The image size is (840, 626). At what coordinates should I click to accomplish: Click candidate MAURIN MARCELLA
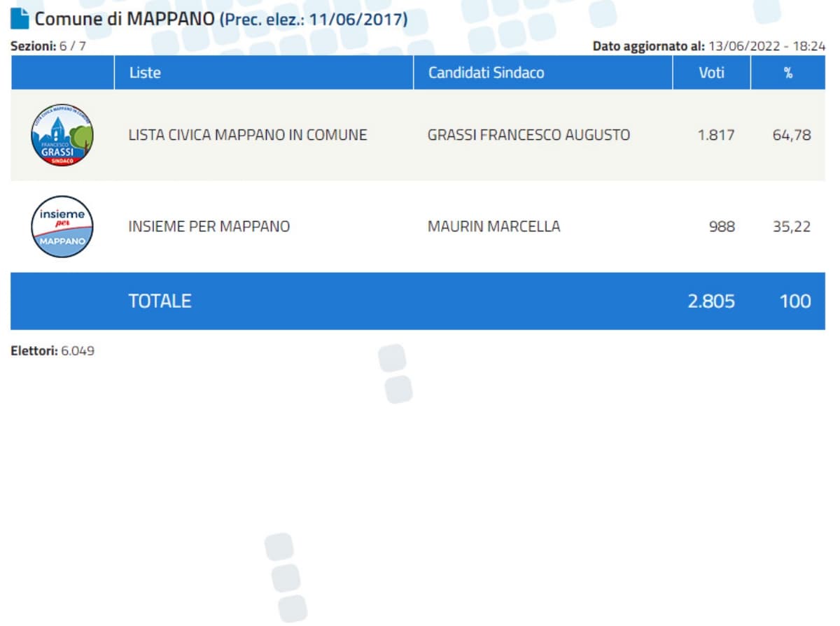(493, 227)
